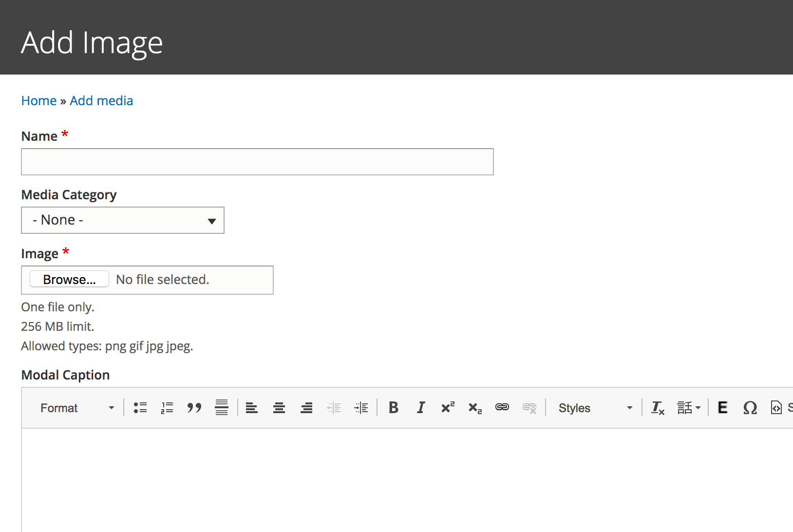Click the '256 MB limit.' text
The height and width of the screenshot is (532, 793).
point(57,326)
